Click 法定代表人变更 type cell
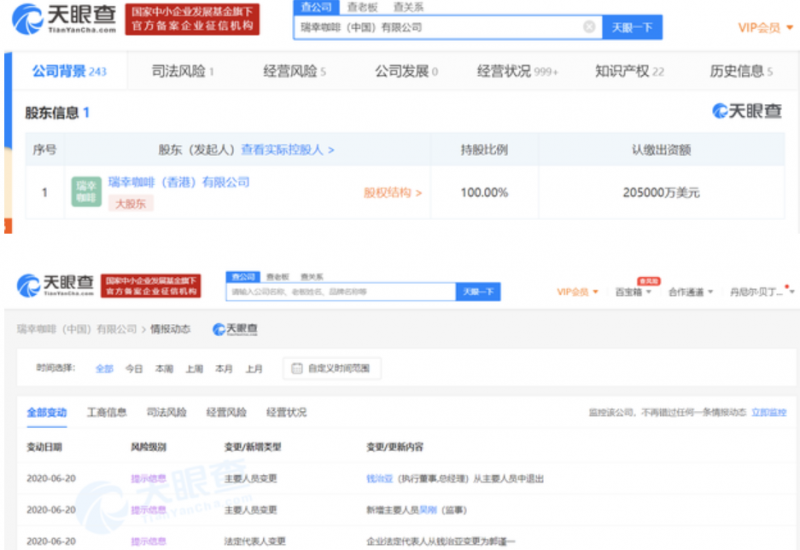The width and height of the screenshot is (800, 550). click(255, 541)
